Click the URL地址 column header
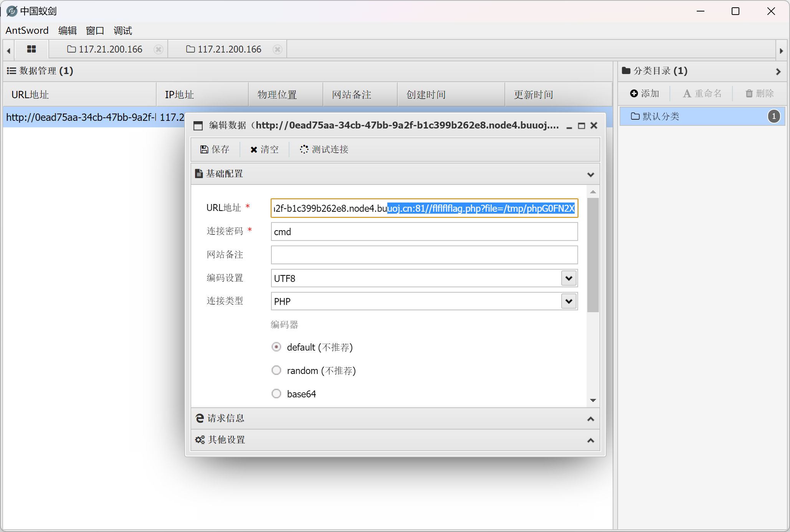790x532 pixels. pyautogui.click(x=79, y=94)
